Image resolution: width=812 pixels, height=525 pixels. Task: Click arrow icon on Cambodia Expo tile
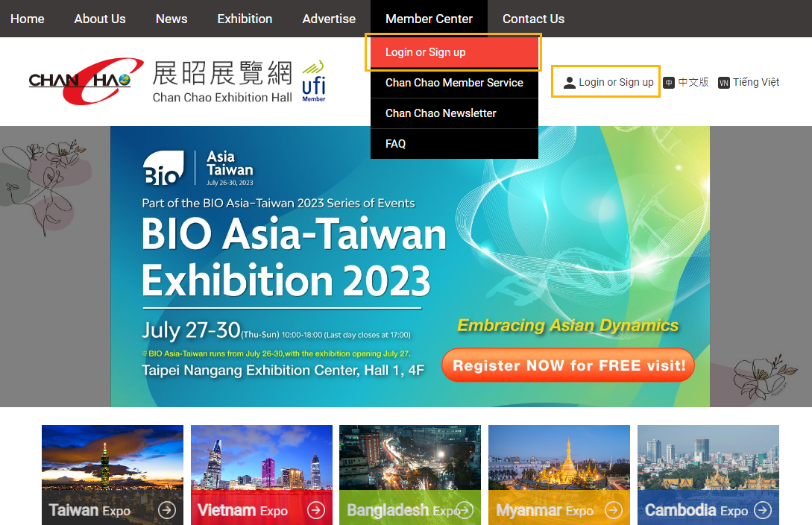762,510
